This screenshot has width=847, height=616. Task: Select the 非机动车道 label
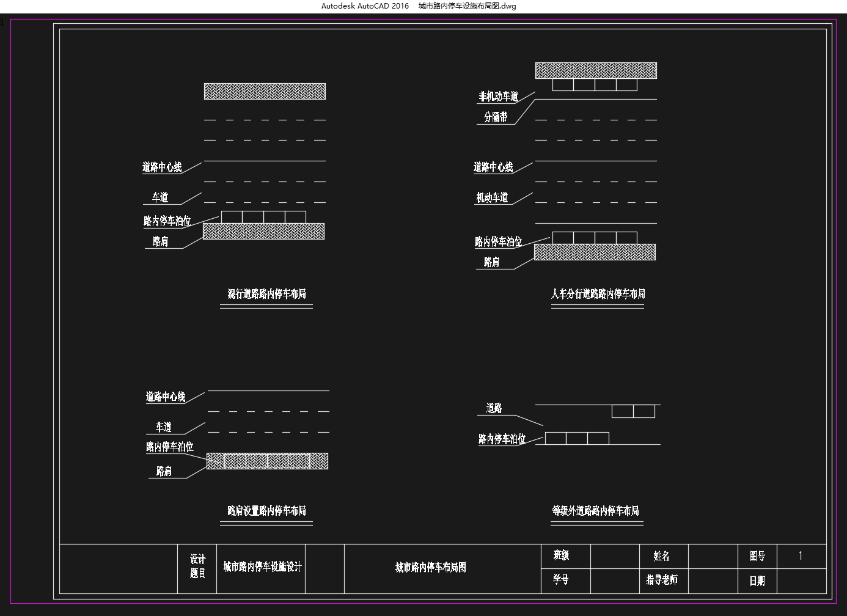(499, 97)
